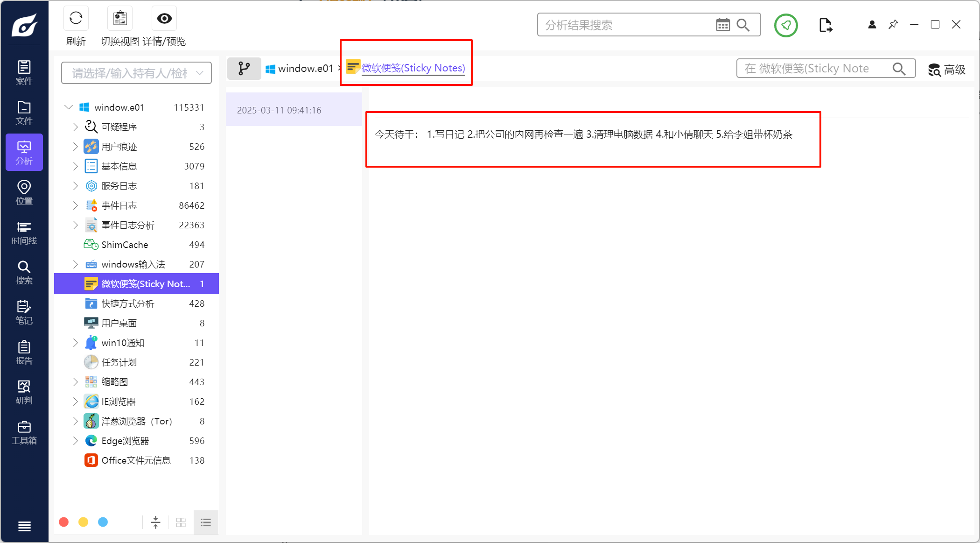Expand the win10通知 tree node
The height and width of the screenshot is (543, 980).
click(76, 343)
